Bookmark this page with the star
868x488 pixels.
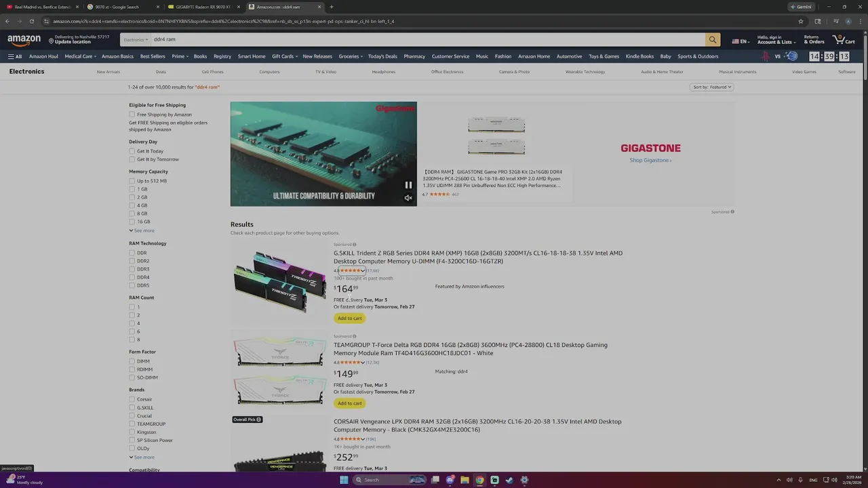pyautogui.click(x=801, y=21)
